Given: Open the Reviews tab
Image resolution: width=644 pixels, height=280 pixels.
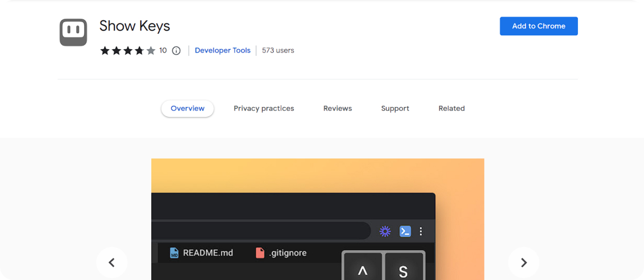Looking at the screenshot, I should (x=338, y=108).
